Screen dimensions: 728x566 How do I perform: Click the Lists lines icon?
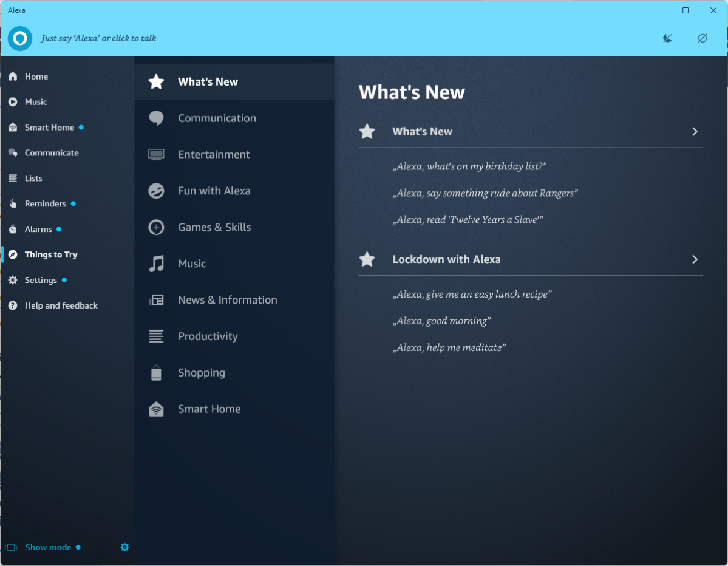pyautogui.click(x=13, y=179)
